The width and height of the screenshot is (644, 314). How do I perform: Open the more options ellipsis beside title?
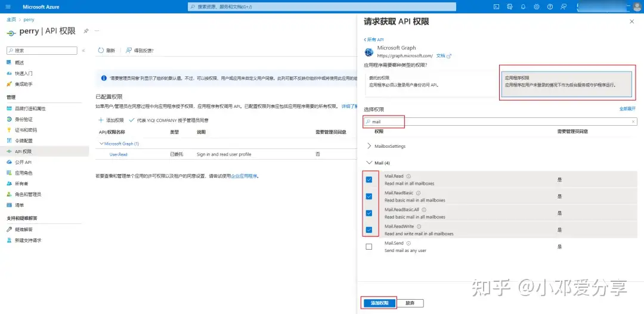click(x=97, y=31)
